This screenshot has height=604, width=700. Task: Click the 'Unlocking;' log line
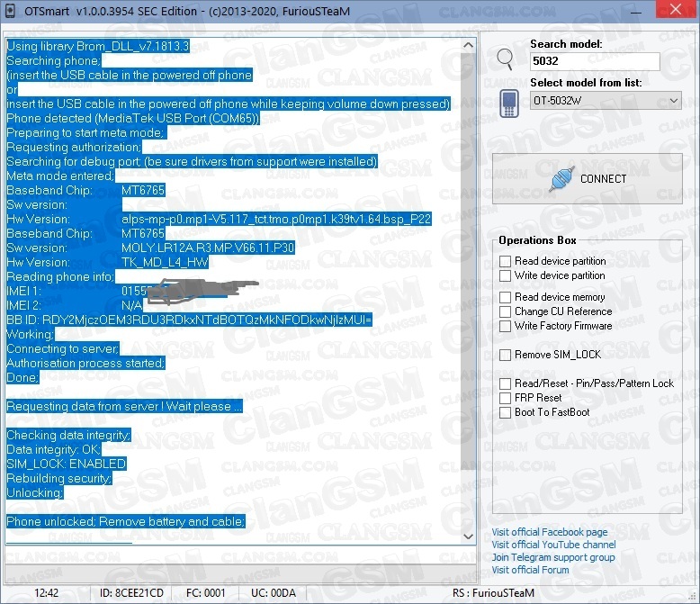click(x=35, y=492)
